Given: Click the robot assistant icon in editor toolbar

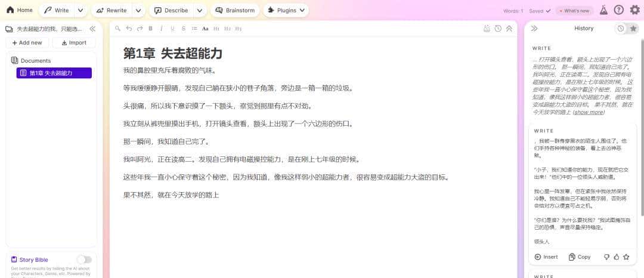Looking at the screenshot, I should [487, 28].
